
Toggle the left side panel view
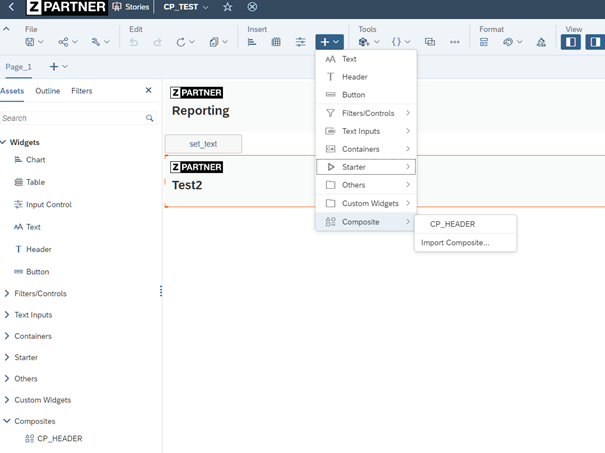[570, 42]
